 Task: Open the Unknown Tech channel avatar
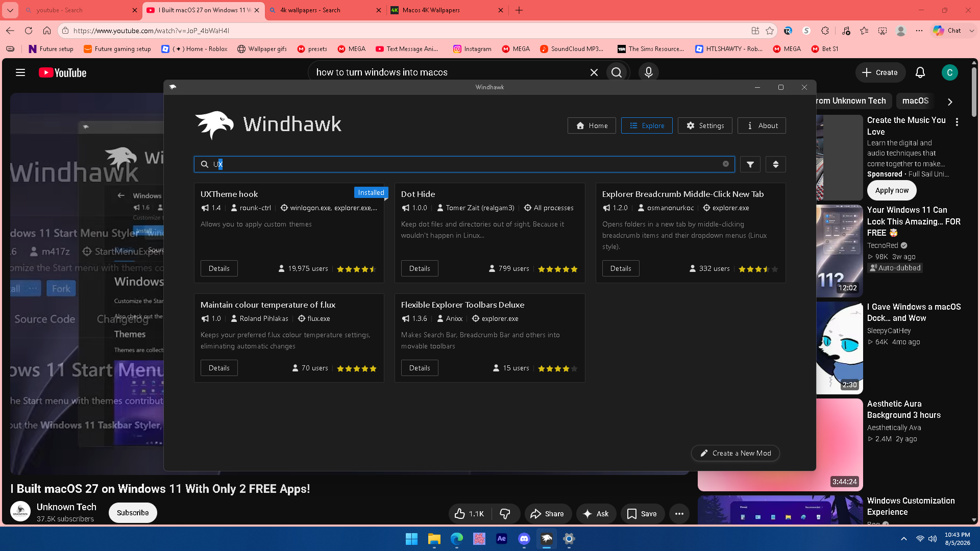coord(20,512)
